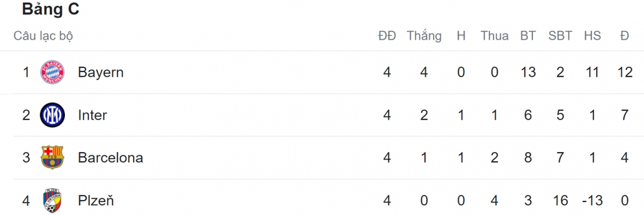Select the Plzeň team name
Image resolution: width=644 pixels, height=215 pixels.
[x=96, y=201]
